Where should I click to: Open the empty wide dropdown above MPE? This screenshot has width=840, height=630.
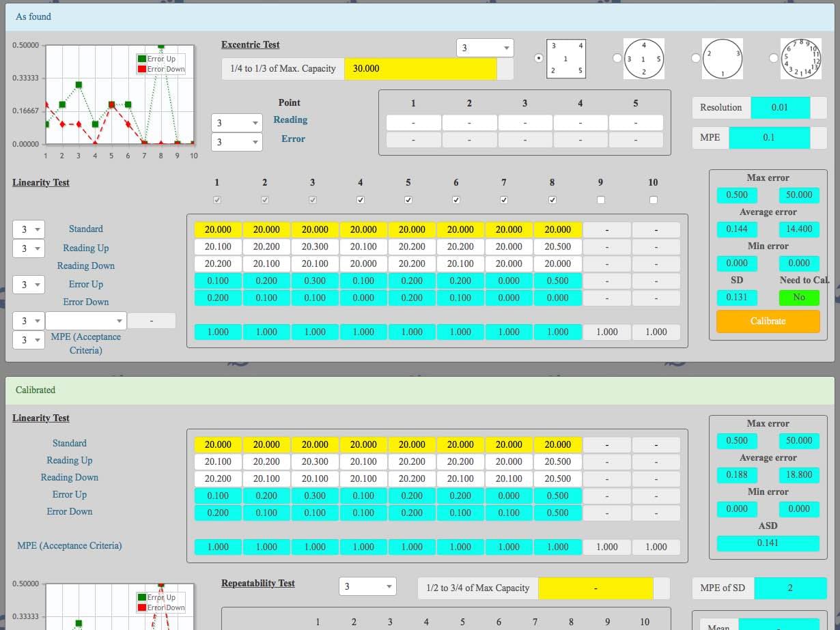point(86,321)
